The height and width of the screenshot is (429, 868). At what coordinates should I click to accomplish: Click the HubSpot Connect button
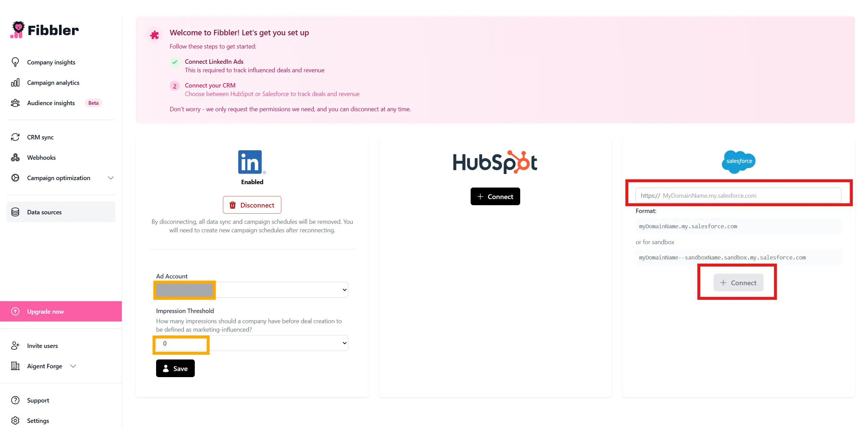point(495,196)
